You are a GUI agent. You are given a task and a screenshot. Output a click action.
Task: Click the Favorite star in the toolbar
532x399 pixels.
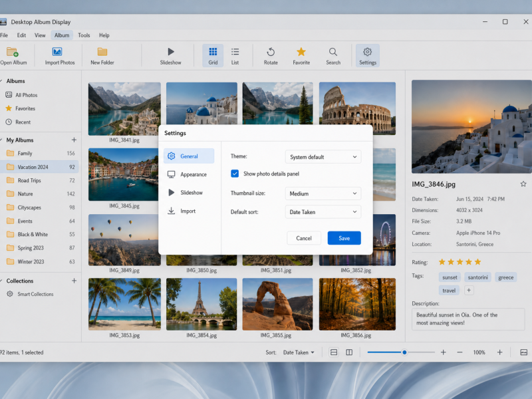(x=301, y=52)
